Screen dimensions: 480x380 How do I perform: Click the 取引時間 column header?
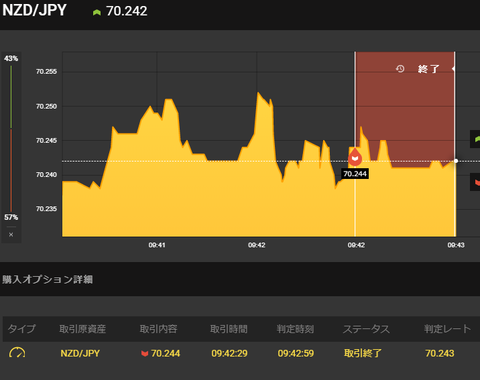(x=229, y=329)
